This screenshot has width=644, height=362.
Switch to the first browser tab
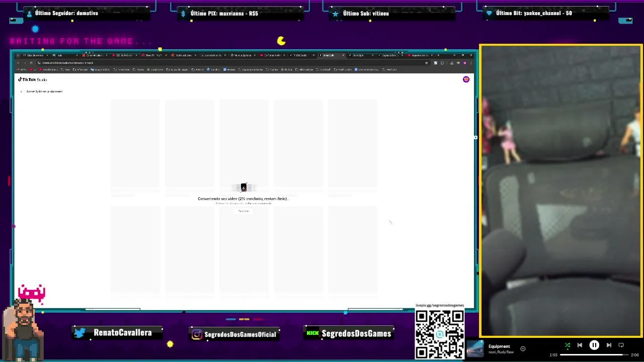point(35,55)
